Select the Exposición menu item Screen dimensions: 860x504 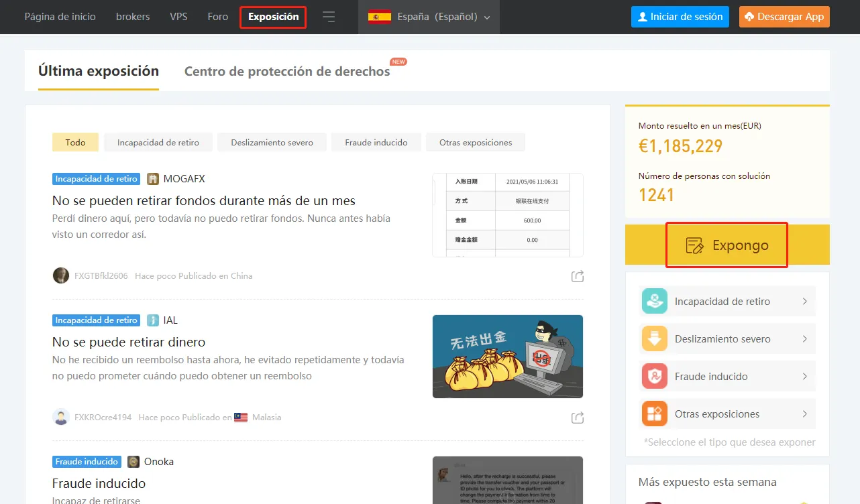tap(273, 17)
